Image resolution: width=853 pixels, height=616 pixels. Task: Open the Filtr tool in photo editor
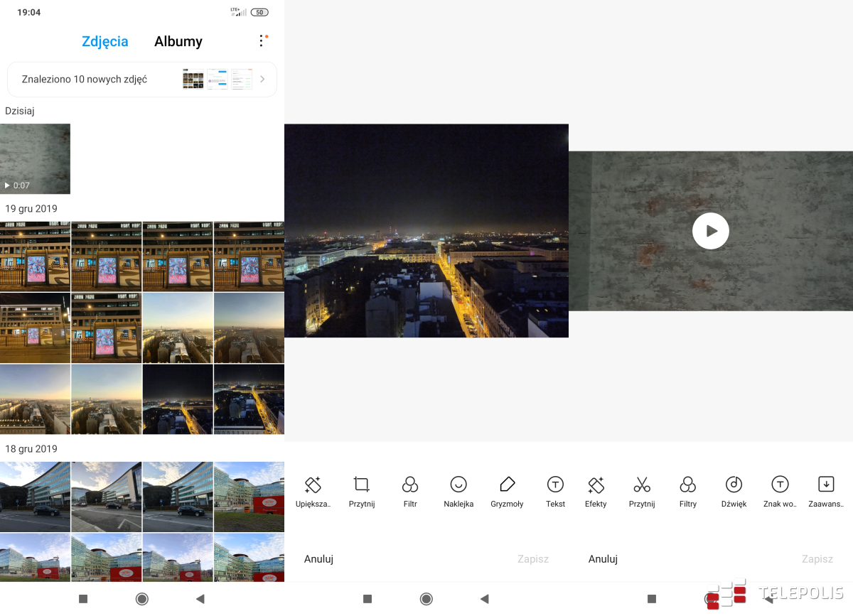coord(410,492)
